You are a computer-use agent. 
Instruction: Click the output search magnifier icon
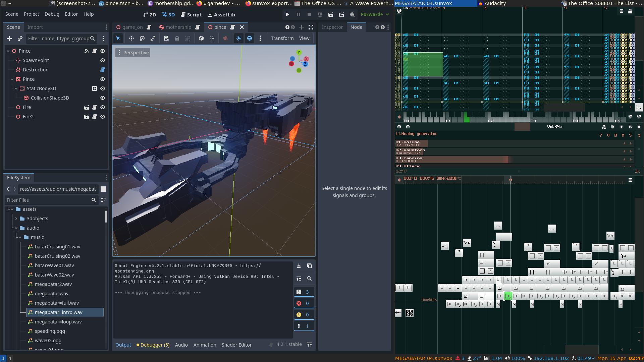pos(310,279)
